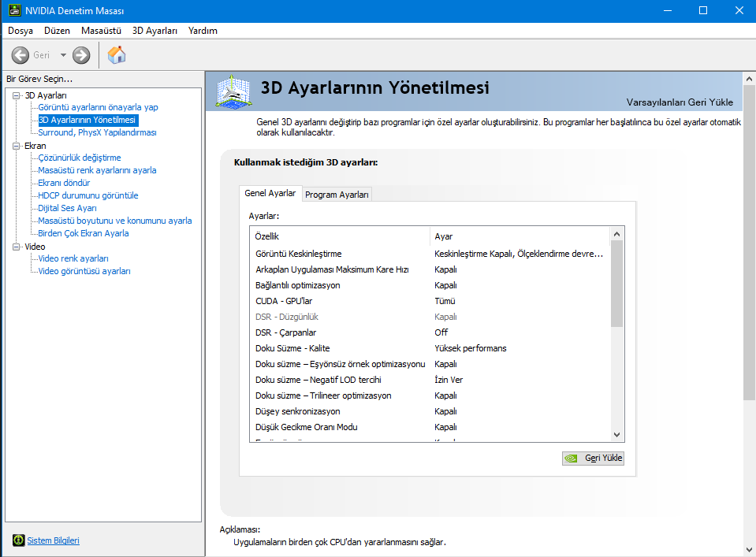Image resolution: width=756 pixels, height=557 pixels.
Task: Select the Bağlantılı optimizasyon row
Action: (430, 285)
